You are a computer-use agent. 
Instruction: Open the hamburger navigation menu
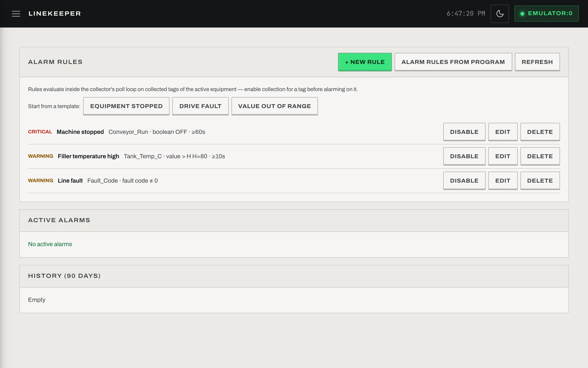tap(16, 14)
